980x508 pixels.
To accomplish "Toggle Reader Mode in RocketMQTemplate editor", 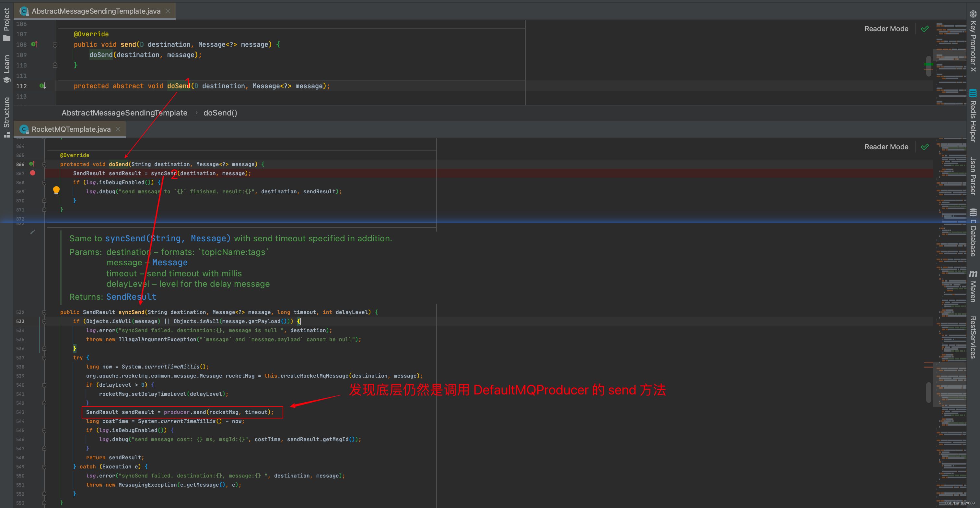I will (x=886, y=147).
